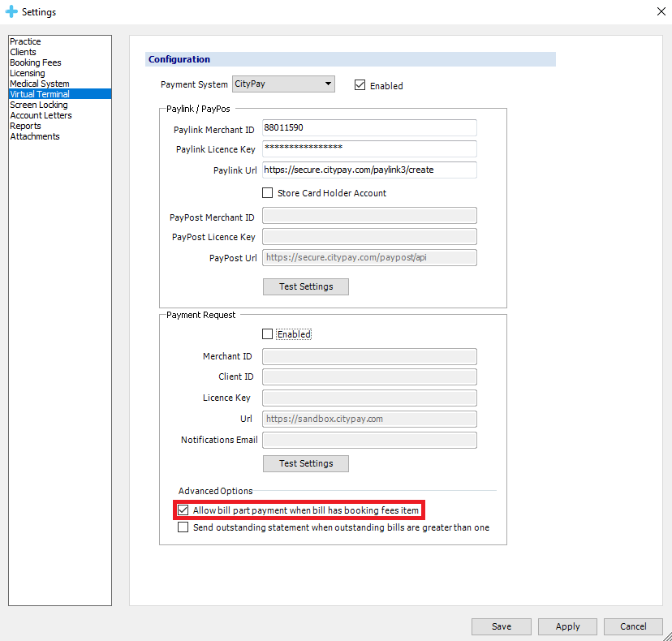Close the Settings window

pos(658,11)
